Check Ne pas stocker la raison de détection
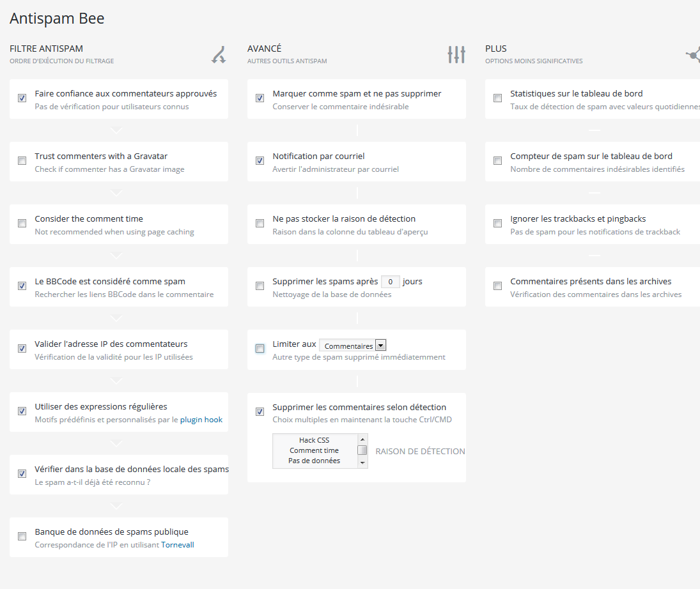 [260, 223]
